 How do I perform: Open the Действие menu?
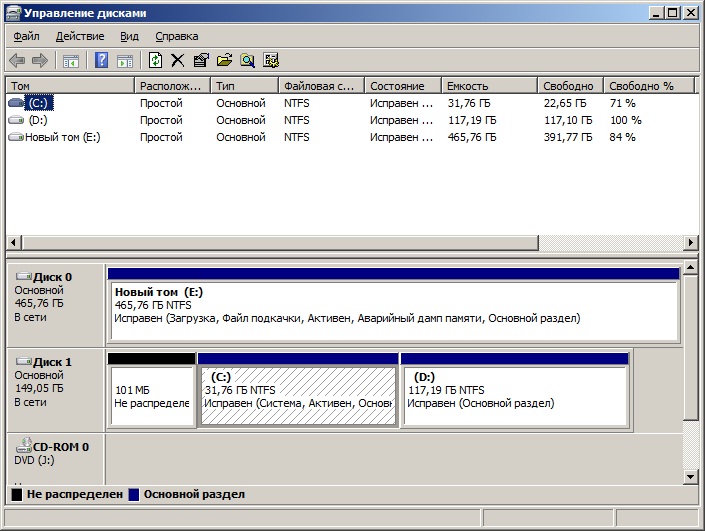tap(79, 36)
